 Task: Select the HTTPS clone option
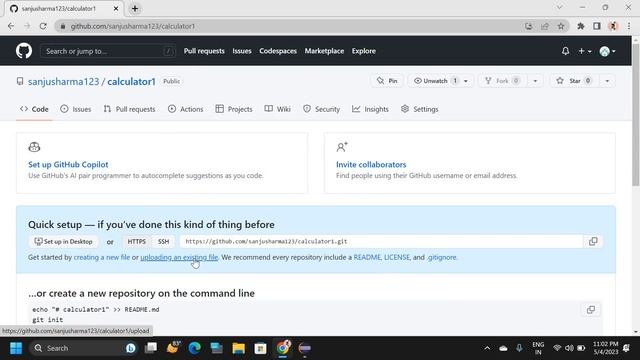[136, 242]
